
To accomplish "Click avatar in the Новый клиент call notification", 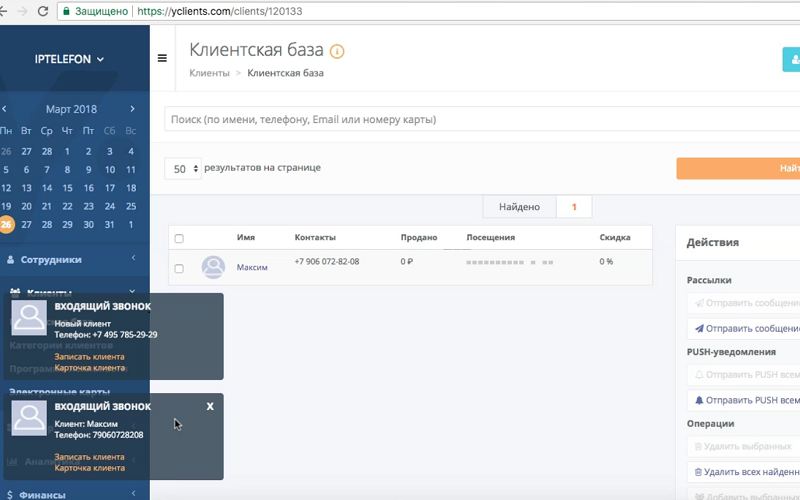I will coord(29,317).
